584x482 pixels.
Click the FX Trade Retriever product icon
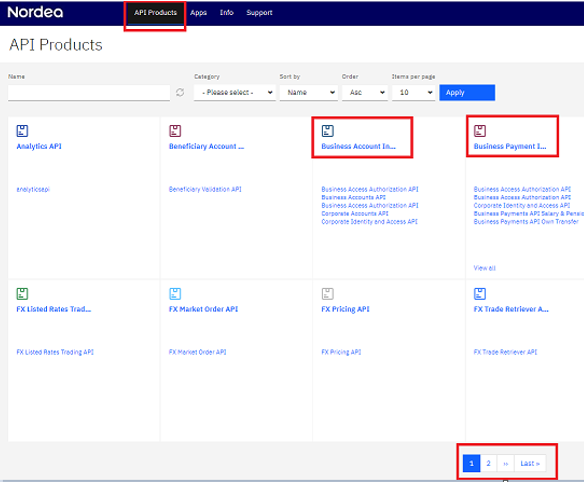point(480,294)
